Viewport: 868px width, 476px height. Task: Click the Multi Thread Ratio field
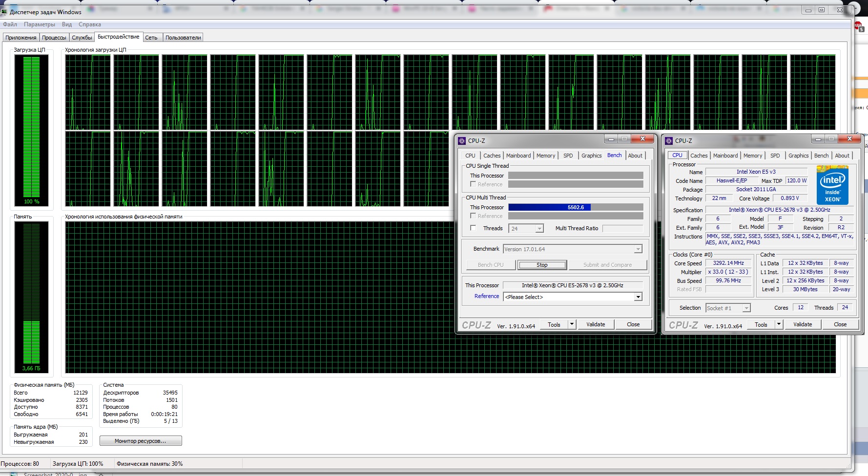(622, 228)
